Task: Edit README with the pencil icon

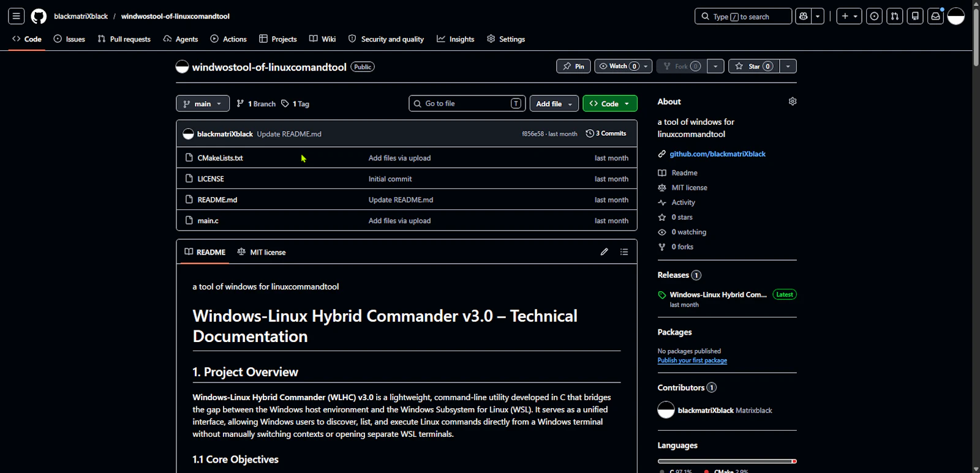Action: point(605,251)
